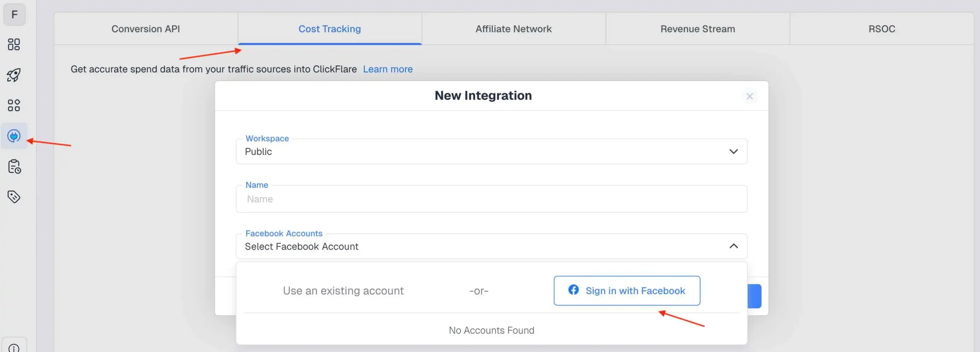Open the clipboard with clock icon in the sidebar
980x352 pixels.
(x=14, y=166)
